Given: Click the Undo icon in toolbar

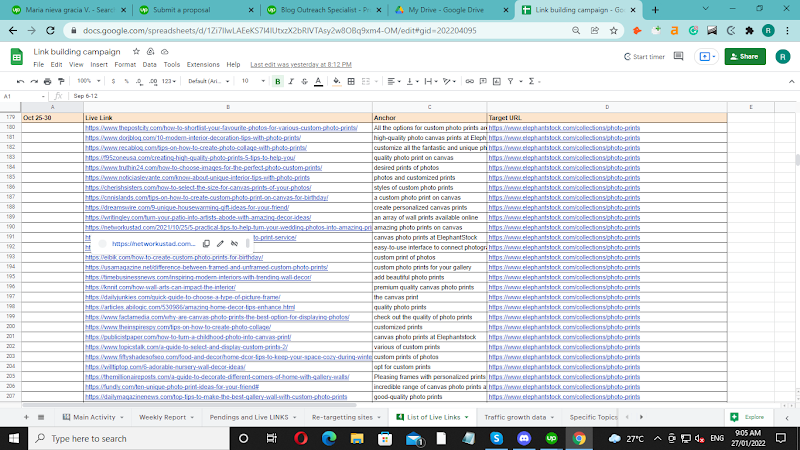Looking at the screenshot, I should pyautogui.click(x=20, y=81).
